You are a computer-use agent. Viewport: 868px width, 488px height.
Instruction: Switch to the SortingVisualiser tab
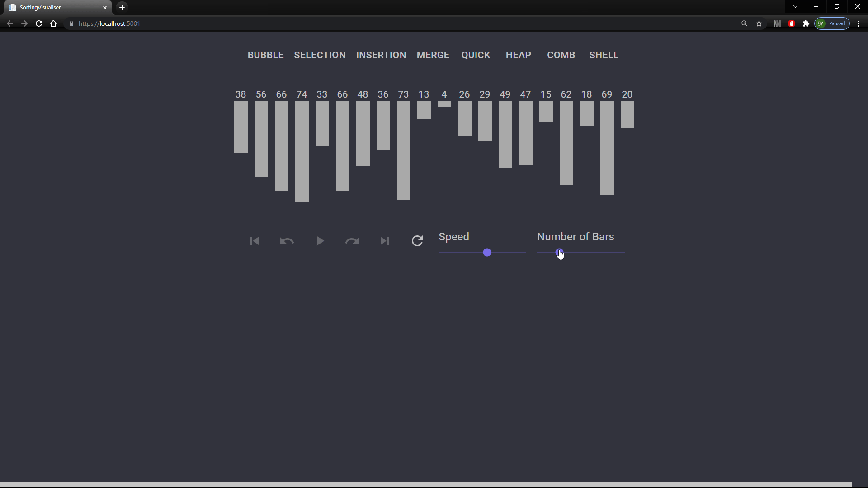[x=58, y=8]
